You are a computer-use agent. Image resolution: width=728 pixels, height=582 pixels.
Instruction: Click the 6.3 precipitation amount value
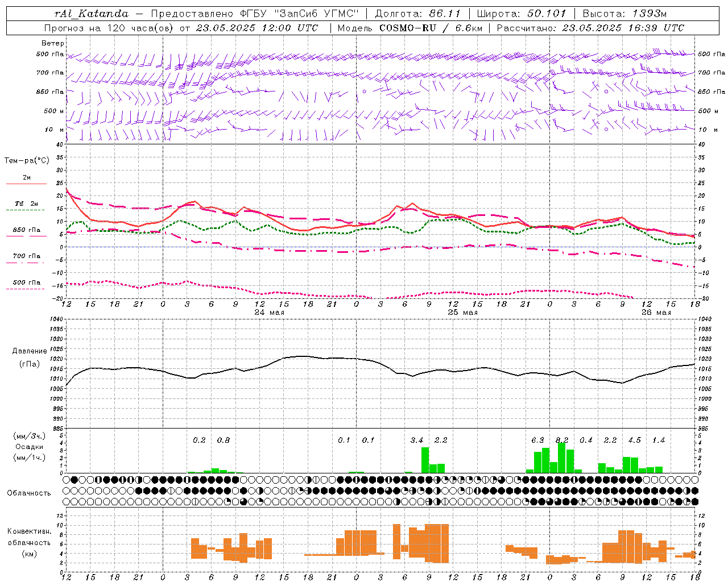pos(537,440)
